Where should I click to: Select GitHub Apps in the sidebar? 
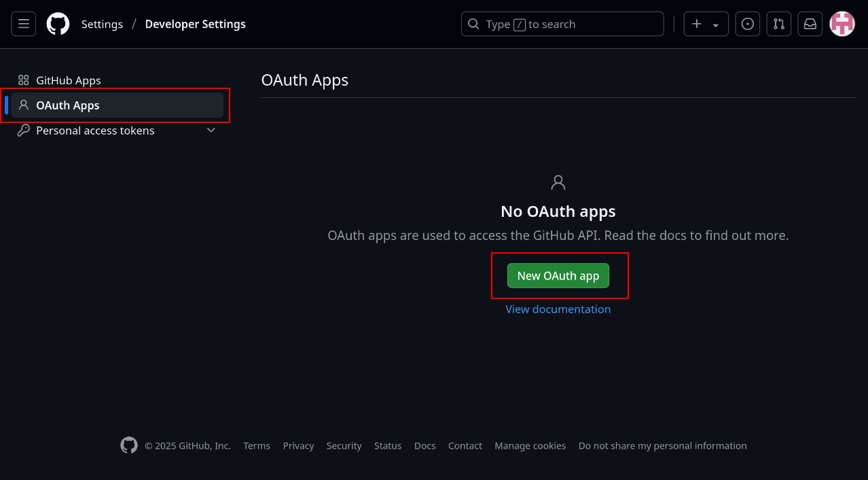tap(68, 80)
